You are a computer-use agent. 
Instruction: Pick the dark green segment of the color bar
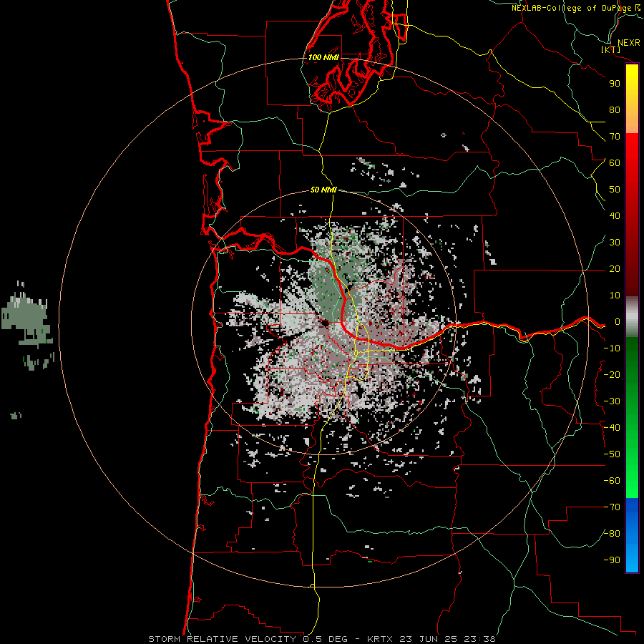(632, 361)
